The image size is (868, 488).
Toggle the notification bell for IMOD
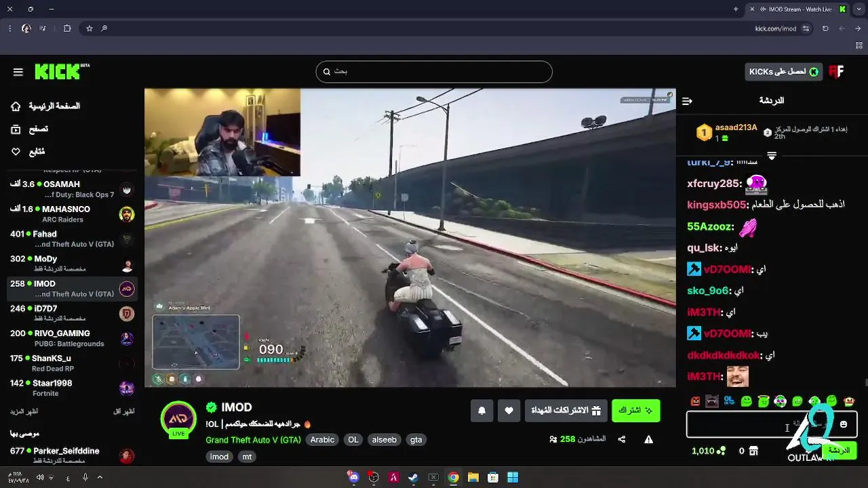point(482,411)
